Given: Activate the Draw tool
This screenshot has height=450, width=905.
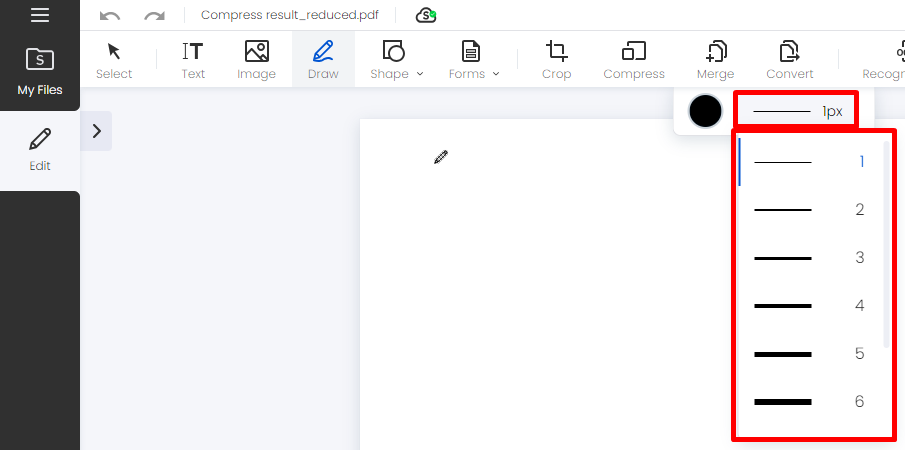Looking at the screenshot, I should coord(323,60).
